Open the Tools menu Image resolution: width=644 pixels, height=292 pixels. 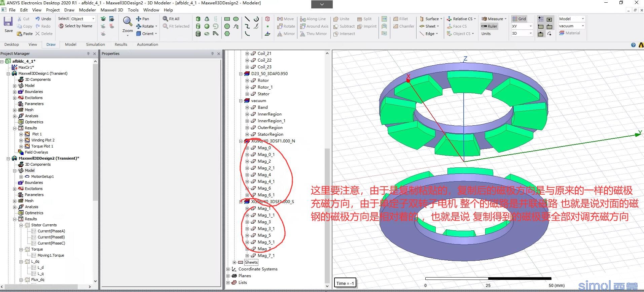pyautogui.click(x=133, y=10)
